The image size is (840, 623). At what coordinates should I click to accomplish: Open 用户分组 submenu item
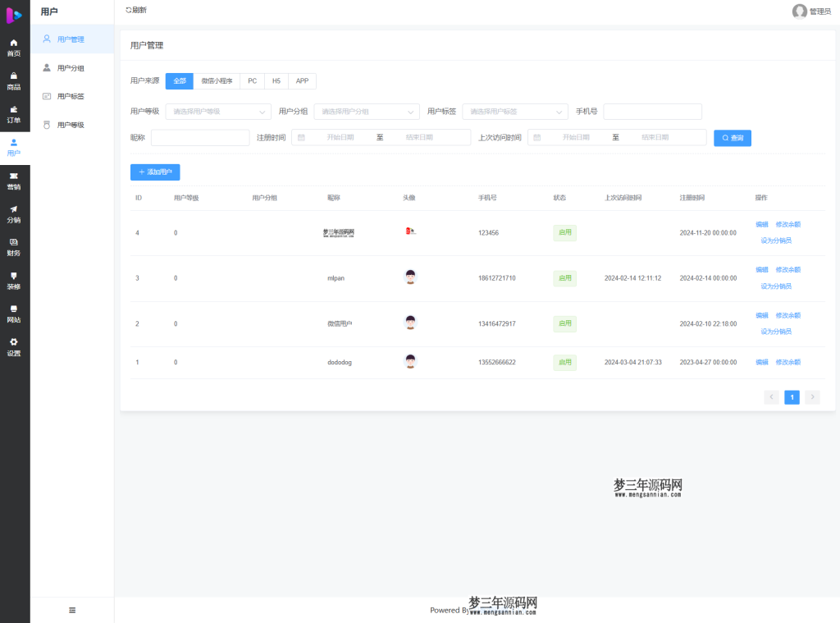(x=71, y=68)
